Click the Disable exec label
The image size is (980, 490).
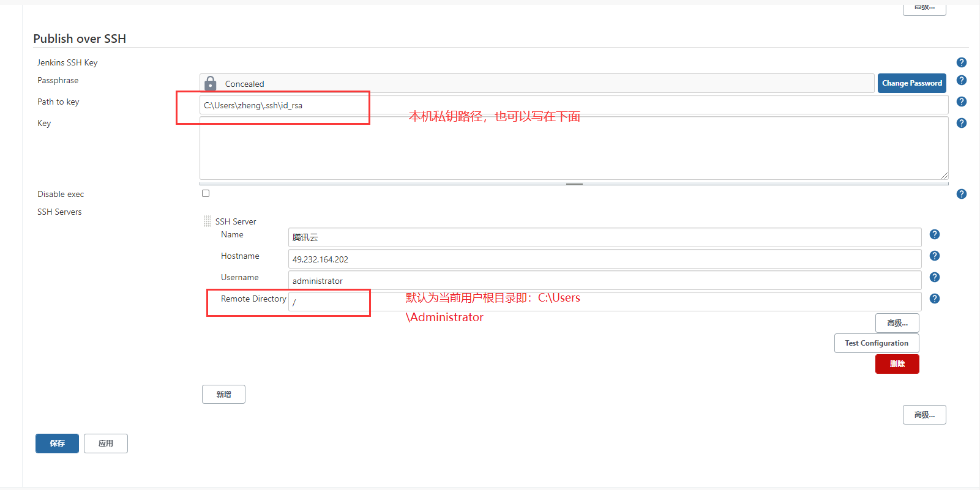pyautogui.click(x=61, y=194)
